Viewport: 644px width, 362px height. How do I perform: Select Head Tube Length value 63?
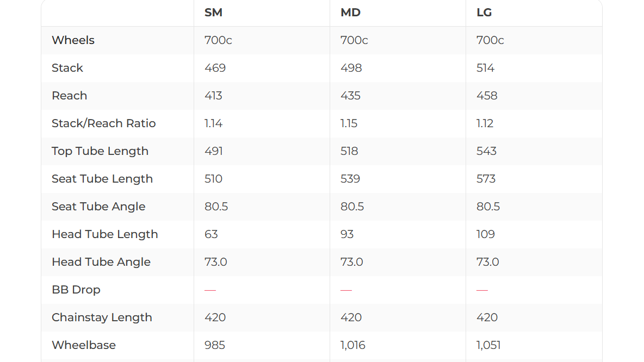tap(211, 234)
